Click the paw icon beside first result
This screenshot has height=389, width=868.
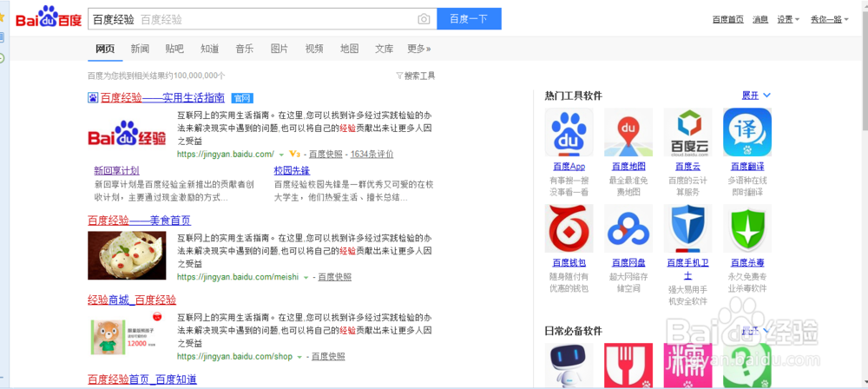point(93,98)
